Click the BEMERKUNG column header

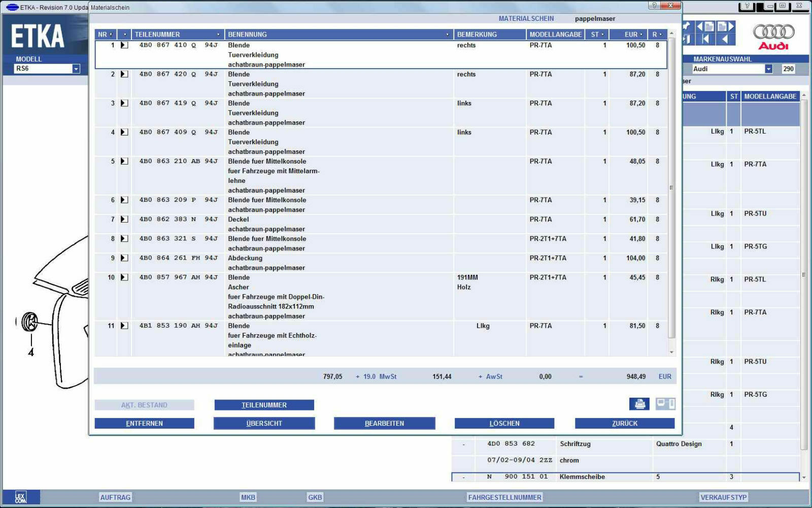coord(490,35)
